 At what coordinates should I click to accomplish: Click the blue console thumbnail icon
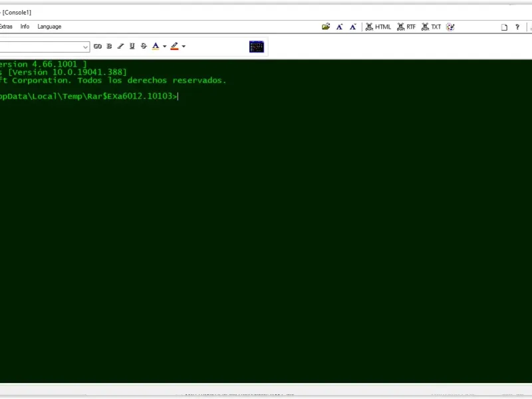coord(257,47)
